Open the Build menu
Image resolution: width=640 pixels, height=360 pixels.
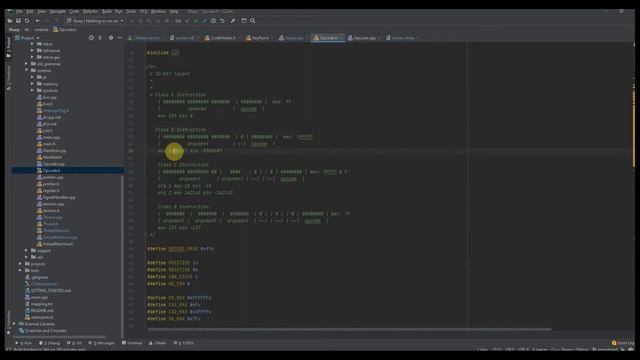click(x=107, y=11)
